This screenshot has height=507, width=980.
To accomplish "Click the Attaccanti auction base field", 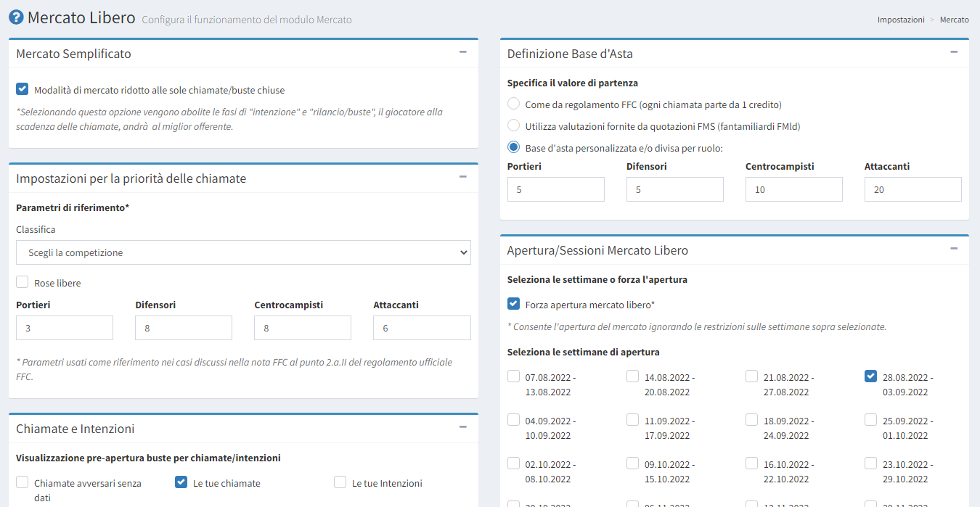I will tap(912, 189).
